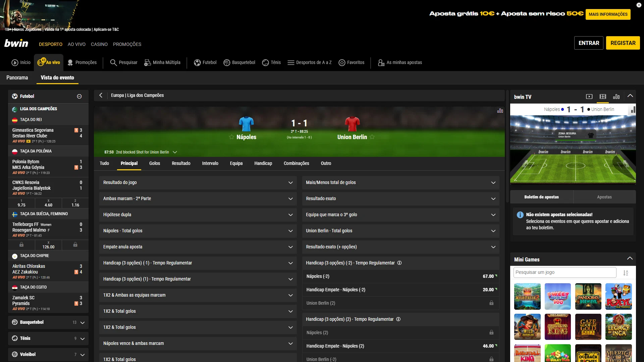This screenshot has width=644, height=362.
Task: Open CASINO from main menu
Action: click(99, 44)
